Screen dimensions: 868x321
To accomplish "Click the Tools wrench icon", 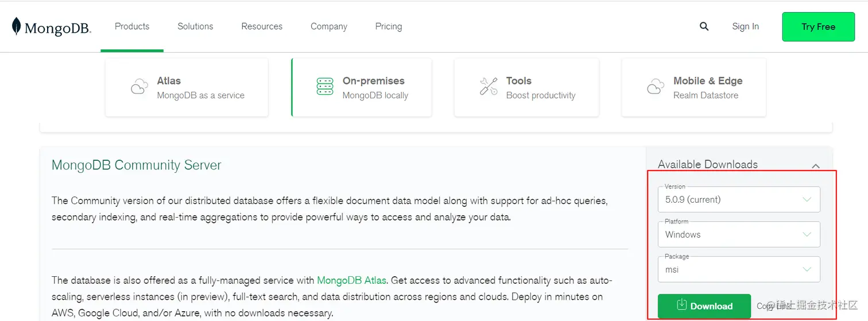I will tap(489, 87).
